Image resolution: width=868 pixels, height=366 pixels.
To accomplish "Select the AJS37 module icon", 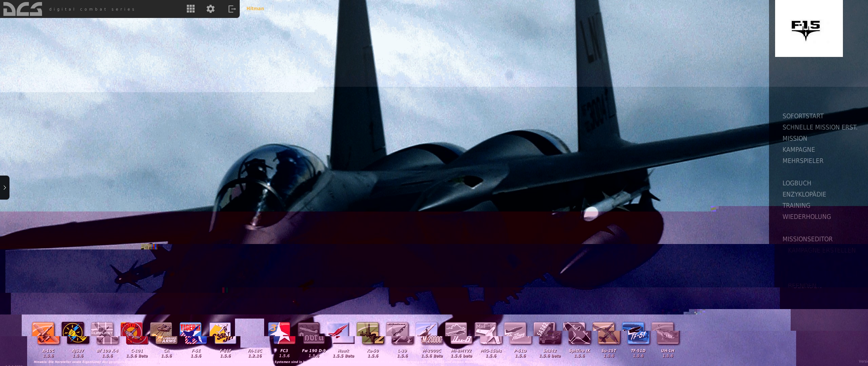I will pyautogui.click(x=75, y=333).
